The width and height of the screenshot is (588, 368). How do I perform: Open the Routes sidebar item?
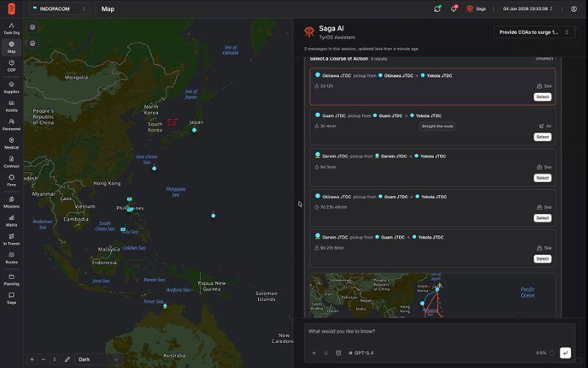click(x=11, y=258)
